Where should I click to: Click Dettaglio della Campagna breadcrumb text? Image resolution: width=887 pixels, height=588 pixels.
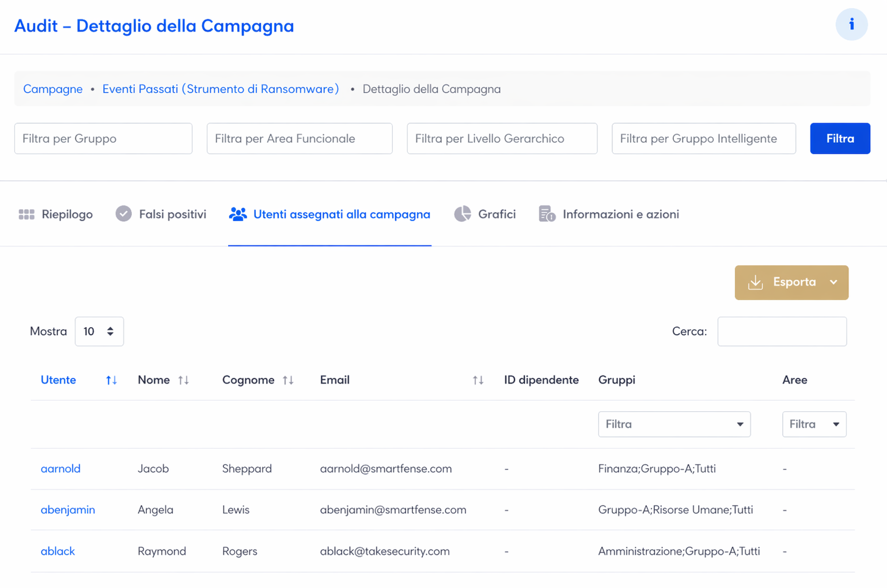pos(431,89)
